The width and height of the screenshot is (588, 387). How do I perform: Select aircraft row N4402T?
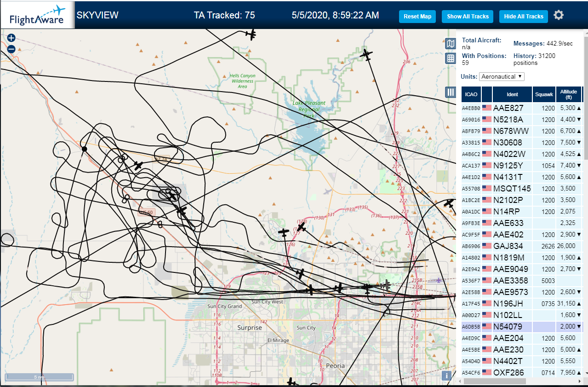point(522,361)
